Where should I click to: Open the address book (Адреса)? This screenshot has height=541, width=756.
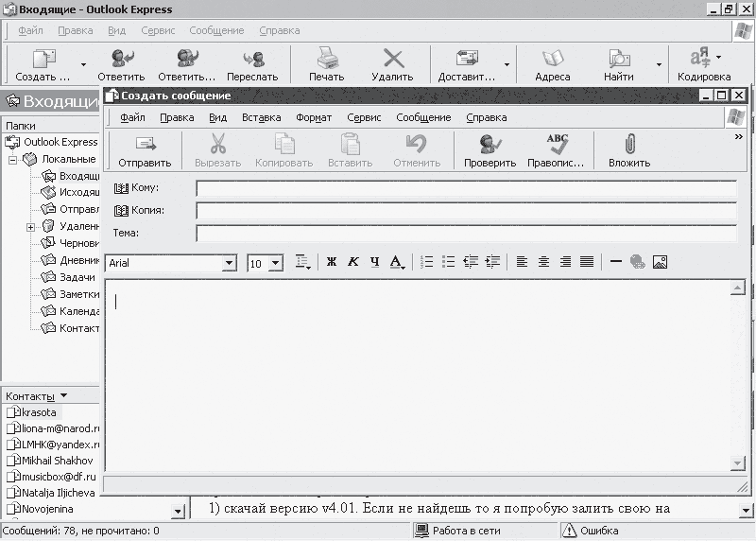[x=552, y=64]
